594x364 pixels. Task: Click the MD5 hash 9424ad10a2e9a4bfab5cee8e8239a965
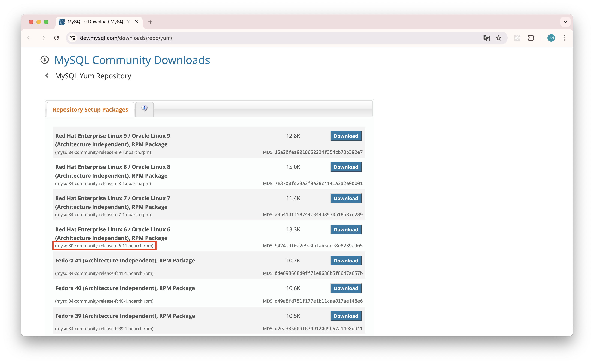[x=319, y=246]
